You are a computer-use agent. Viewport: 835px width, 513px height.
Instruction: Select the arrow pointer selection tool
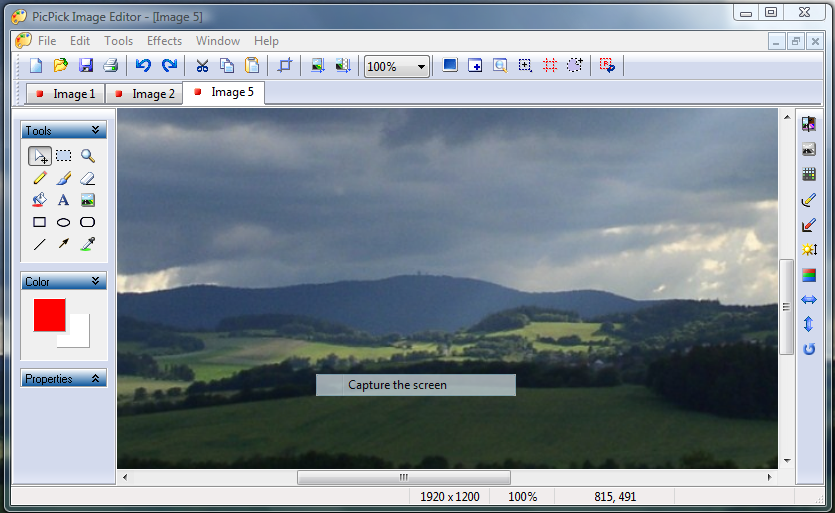point(40,156)
